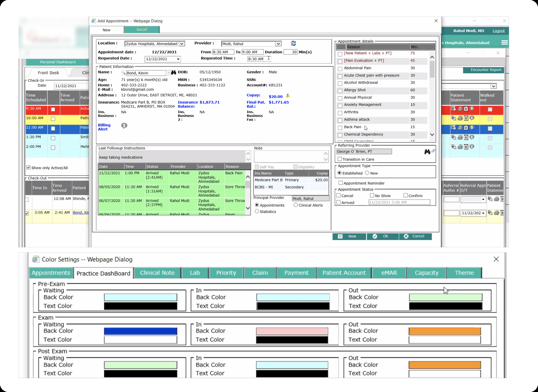538x392 pixels.
Task: Select the Statistics radio button
Action: click(257, 211)
